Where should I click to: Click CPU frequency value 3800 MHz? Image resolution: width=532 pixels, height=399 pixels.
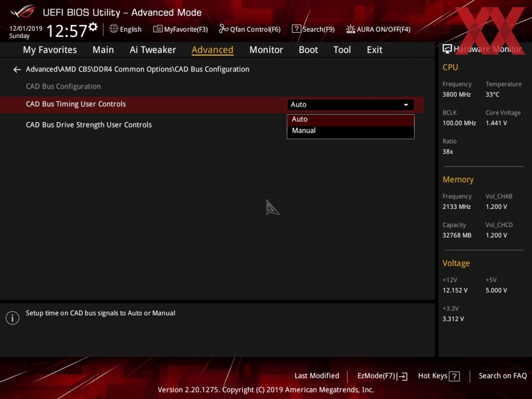coord(457,95)
